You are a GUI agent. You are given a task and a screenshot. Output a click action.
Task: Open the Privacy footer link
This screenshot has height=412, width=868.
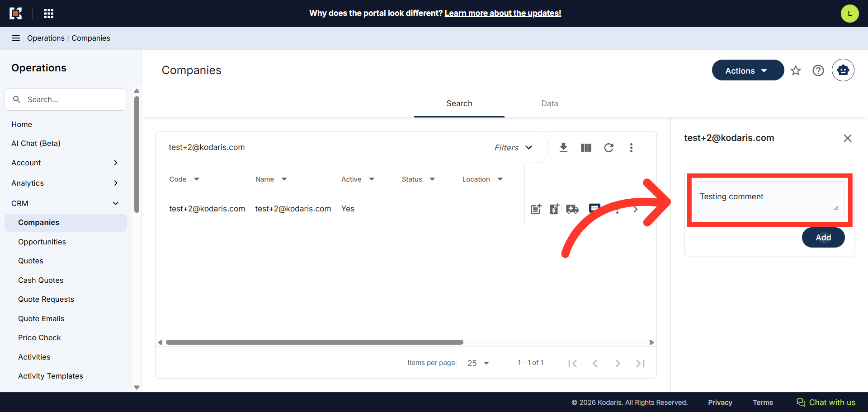(720, 403)
